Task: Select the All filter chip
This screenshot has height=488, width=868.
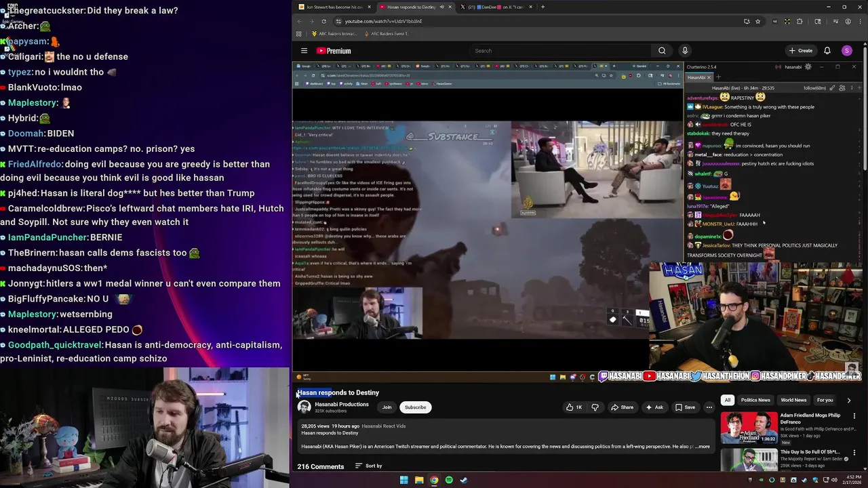Action: 728,400
